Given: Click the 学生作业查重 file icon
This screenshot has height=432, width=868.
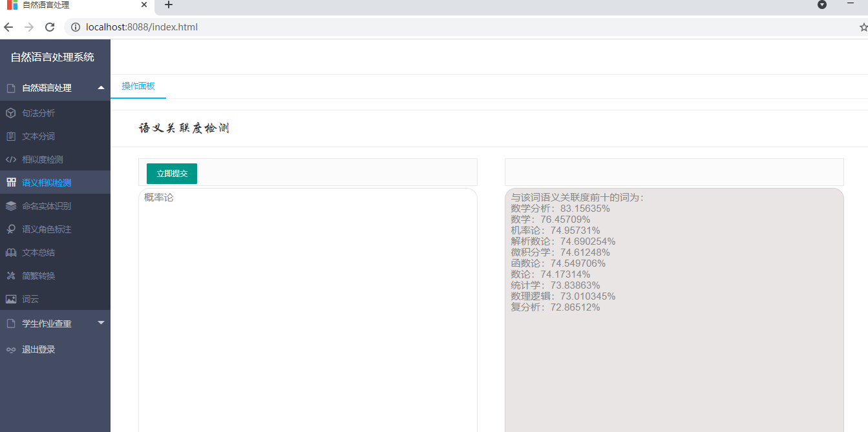Looking at the screenshot, I should 10,324.
